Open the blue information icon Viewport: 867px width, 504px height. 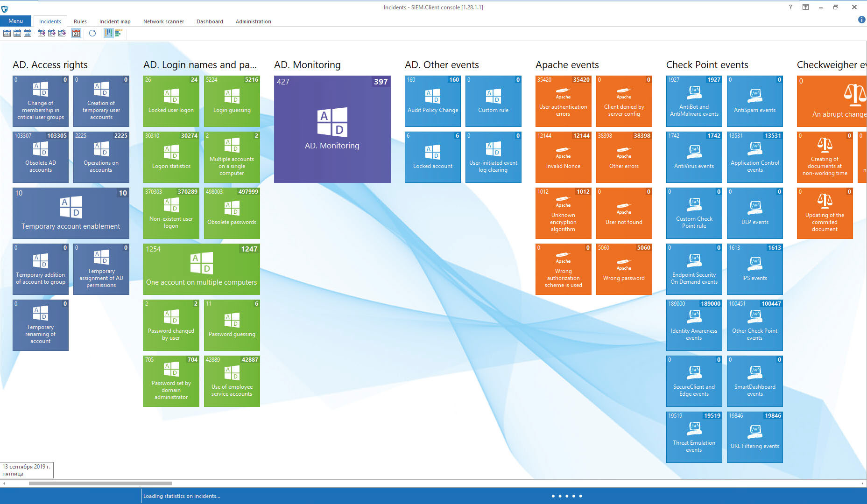pos(861,20)
